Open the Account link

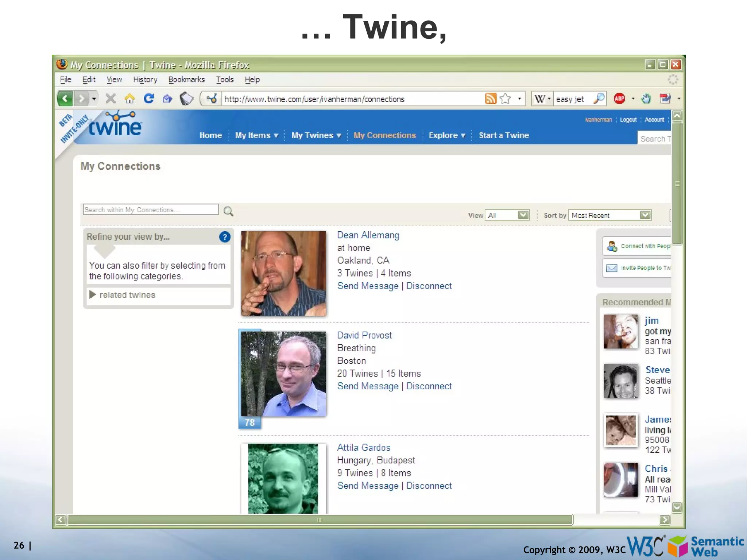coord(654,120)
